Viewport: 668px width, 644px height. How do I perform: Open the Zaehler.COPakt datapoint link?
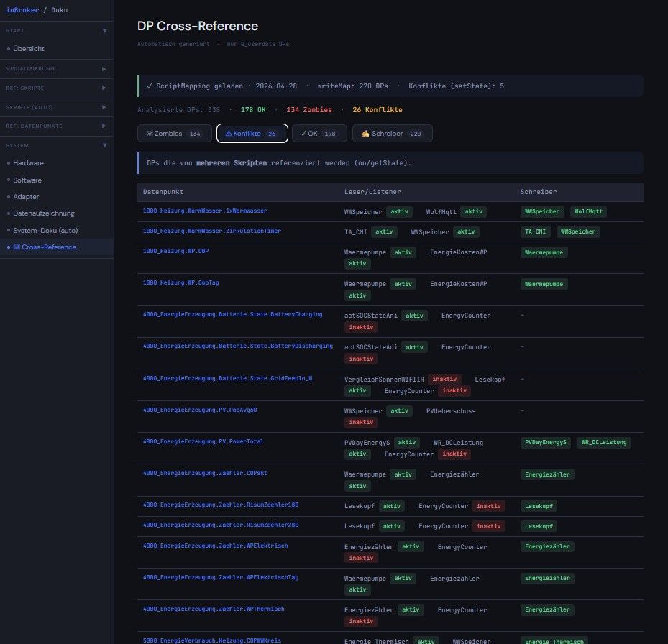205,473
